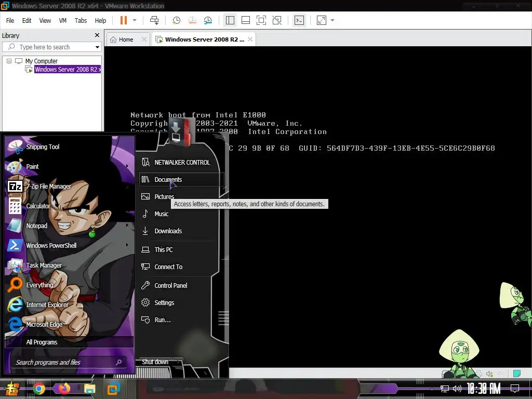Viewport: 532px width, 399px height.
Task: Toggle the thumbnail bar view icon
Action: pyautogui.click(x=246, y=20)
